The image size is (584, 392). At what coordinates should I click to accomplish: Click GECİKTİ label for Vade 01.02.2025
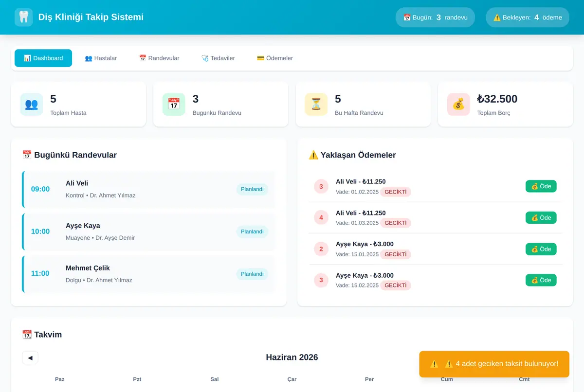pos(396,192)
